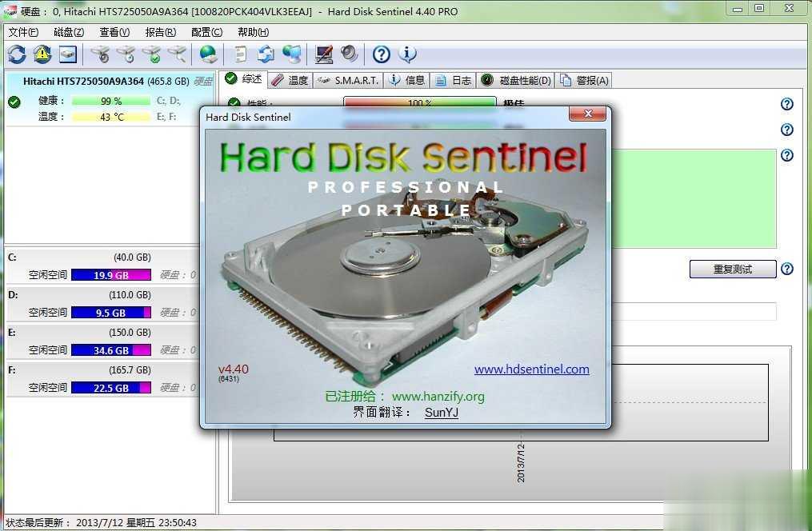Click the E: free space 34.6 GB bar
Viewport: 812px width, 531px height.
(111, 350)
